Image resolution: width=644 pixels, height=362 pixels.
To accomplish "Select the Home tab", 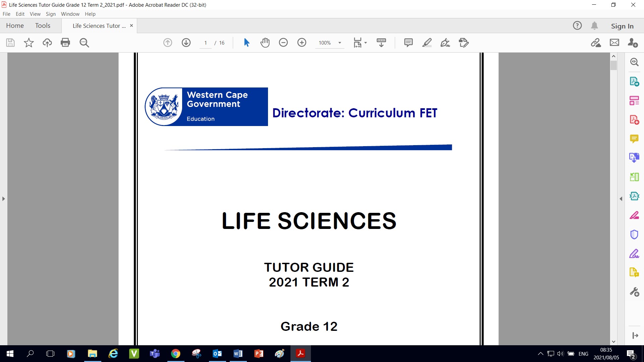I will (x=15, y=25).
